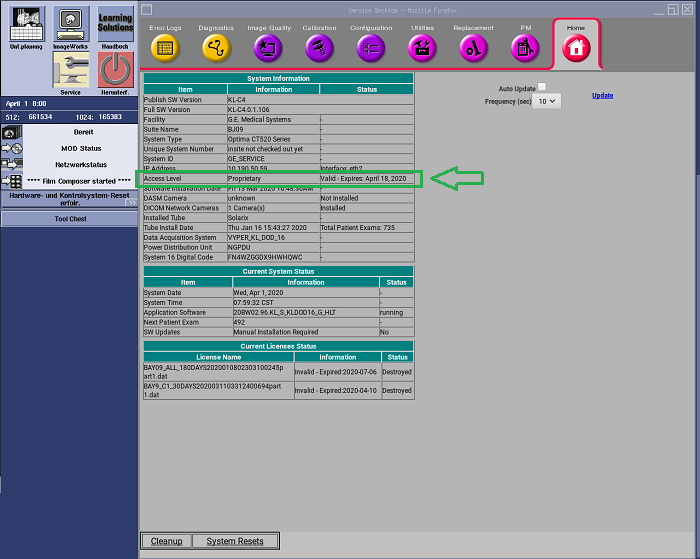Open the PM maintenance icon
The image size is (700, 559).
pyautogui.click(x=525, y=46)
